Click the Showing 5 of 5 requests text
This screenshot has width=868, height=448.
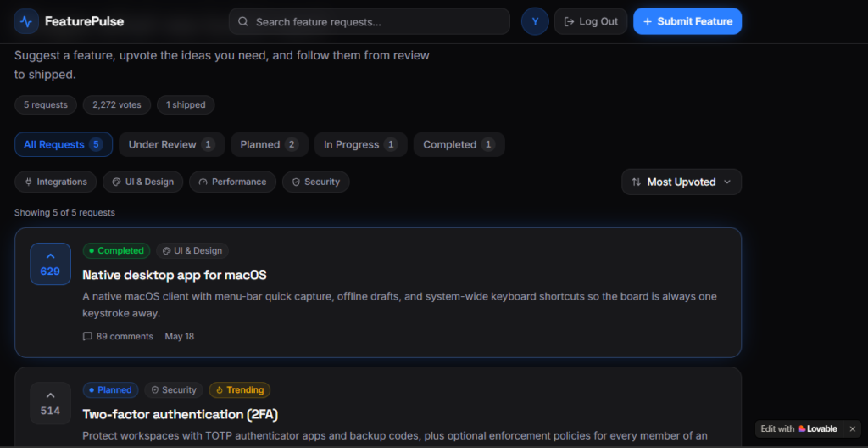(x=64, y=212)
